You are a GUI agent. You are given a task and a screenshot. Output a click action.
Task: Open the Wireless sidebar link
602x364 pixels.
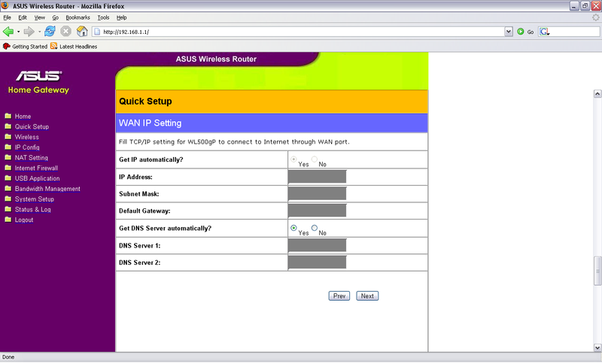(x=27, y=137)
